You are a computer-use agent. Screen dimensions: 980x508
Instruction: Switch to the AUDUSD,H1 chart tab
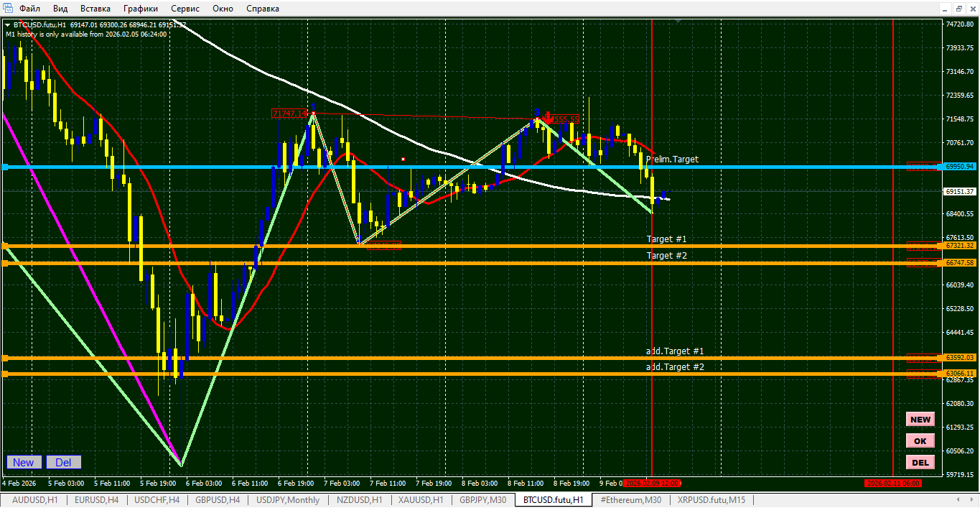tap(34, 500)
